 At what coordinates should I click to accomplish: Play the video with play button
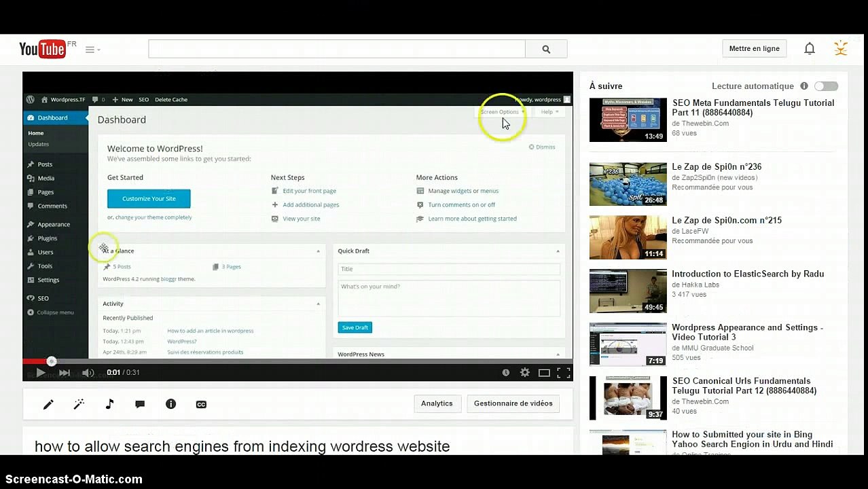(x=40, y=372)
